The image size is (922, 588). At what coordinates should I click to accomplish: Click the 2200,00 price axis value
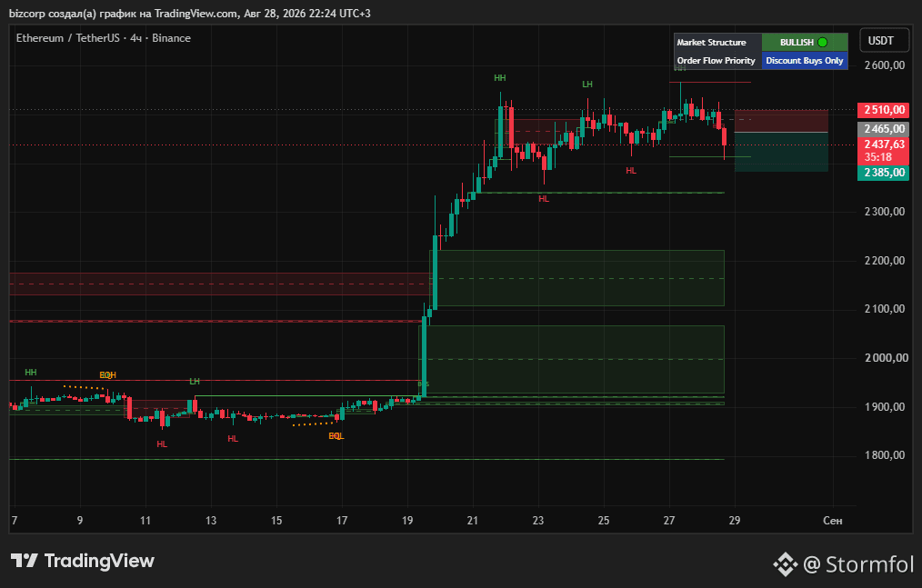click(885, 261)
